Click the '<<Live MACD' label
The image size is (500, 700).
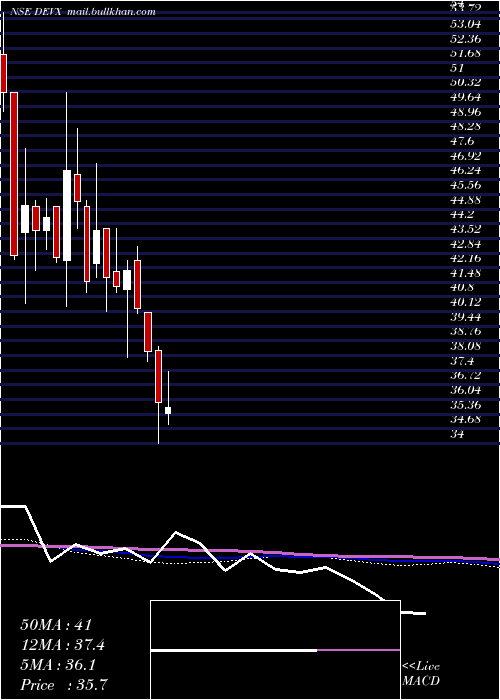[x=421, y=674]
